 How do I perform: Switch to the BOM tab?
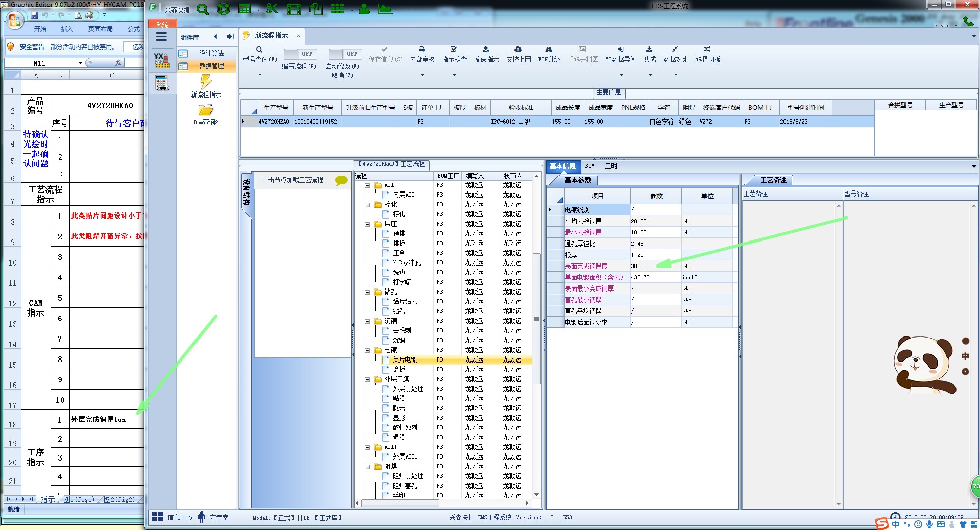[590, 166]
